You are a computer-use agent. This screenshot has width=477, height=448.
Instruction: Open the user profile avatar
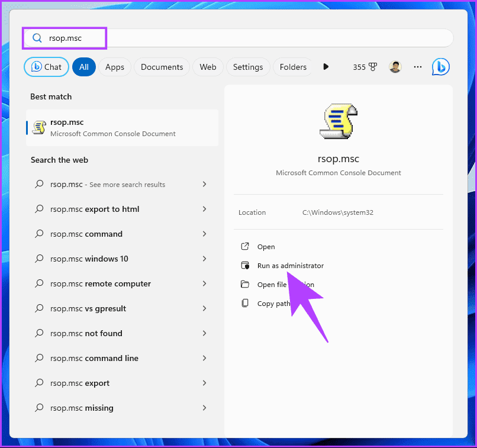tap(395, 67)
